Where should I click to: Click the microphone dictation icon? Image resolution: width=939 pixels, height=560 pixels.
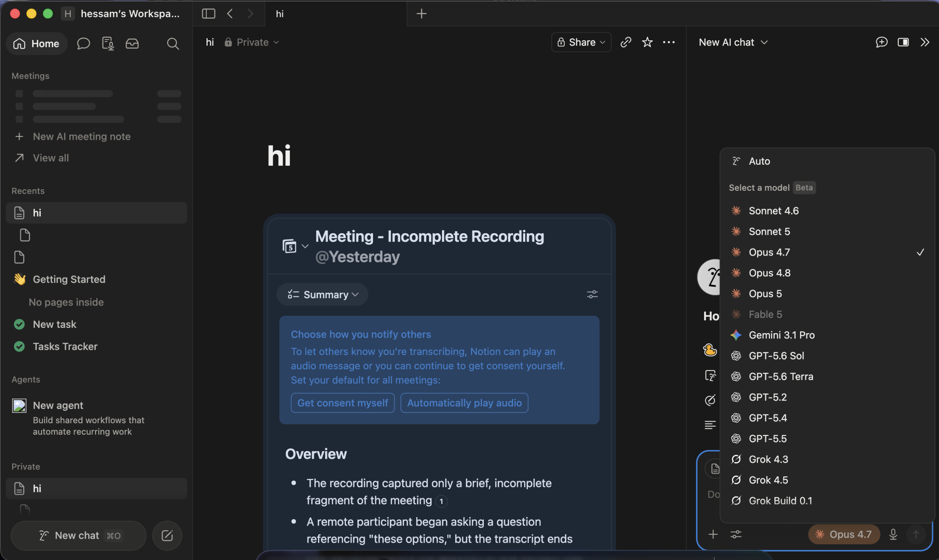coord(893,534)
